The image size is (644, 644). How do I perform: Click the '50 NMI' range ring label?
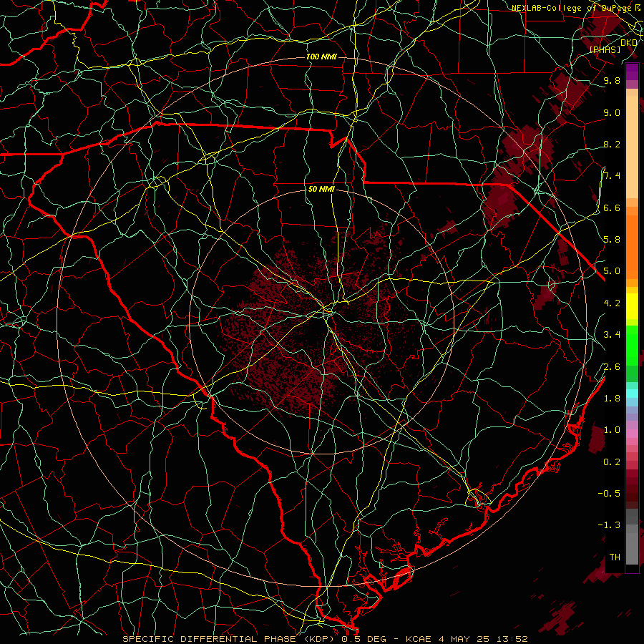point(321,189)
